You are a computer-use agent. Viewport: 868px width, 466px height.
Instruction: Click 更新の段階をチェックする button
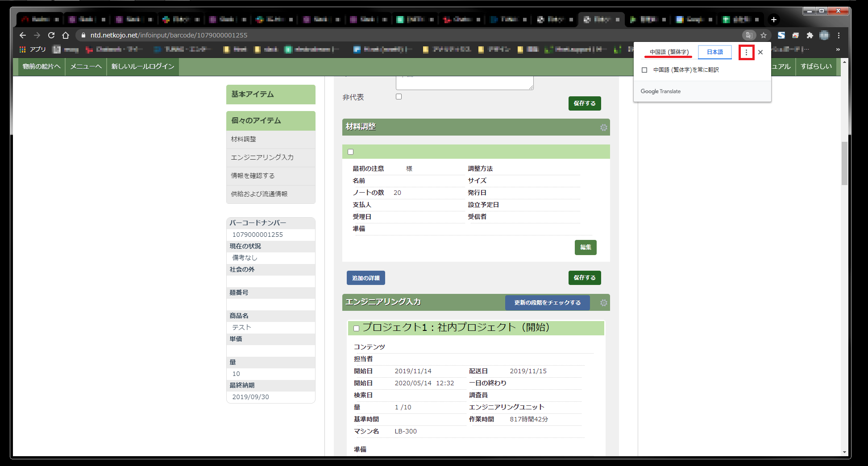(x=547, y=303)
